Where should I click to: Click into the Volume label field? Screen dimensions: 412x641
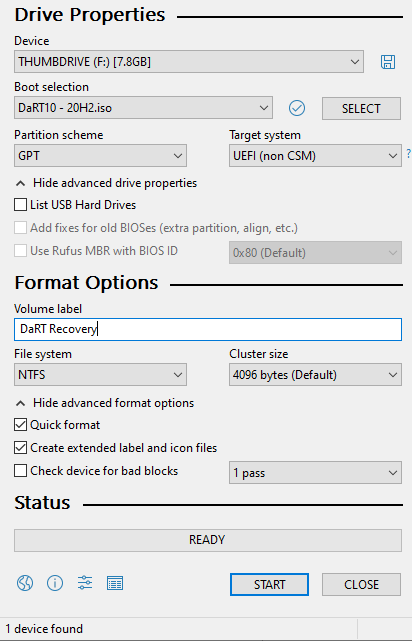pos(208,329)
